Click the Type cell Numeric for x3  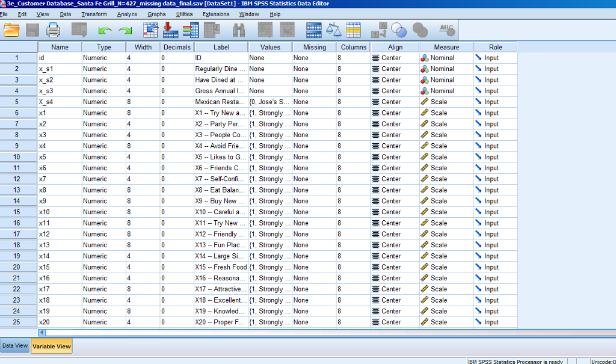click(103, 135)
